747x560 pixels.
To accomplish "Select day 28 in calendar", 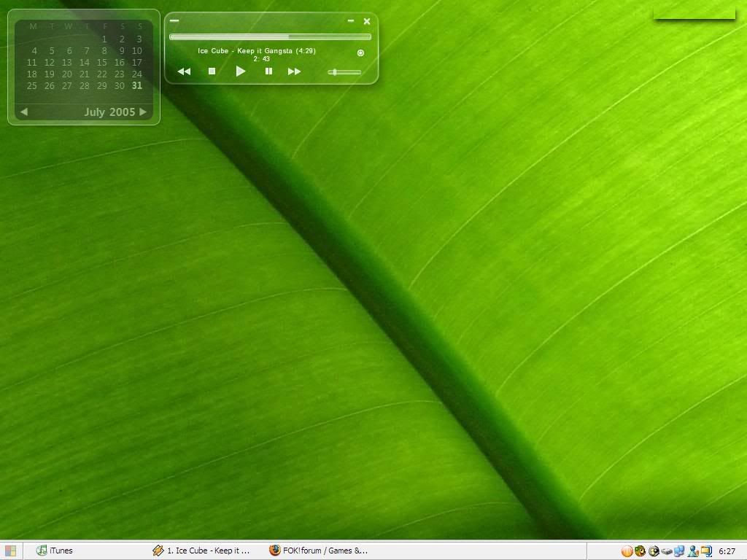I will coord(85,86).
